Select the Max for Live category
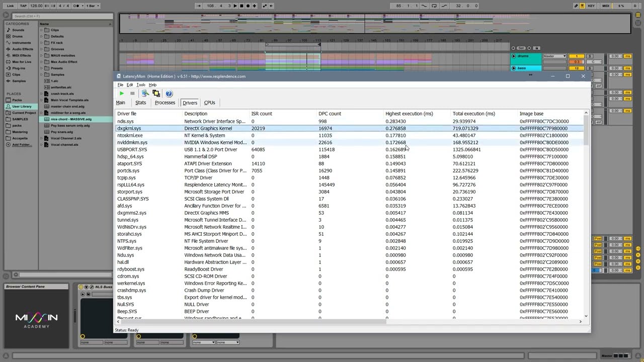The width and height of the screenshot is (644, 362). tap(22, 62)
